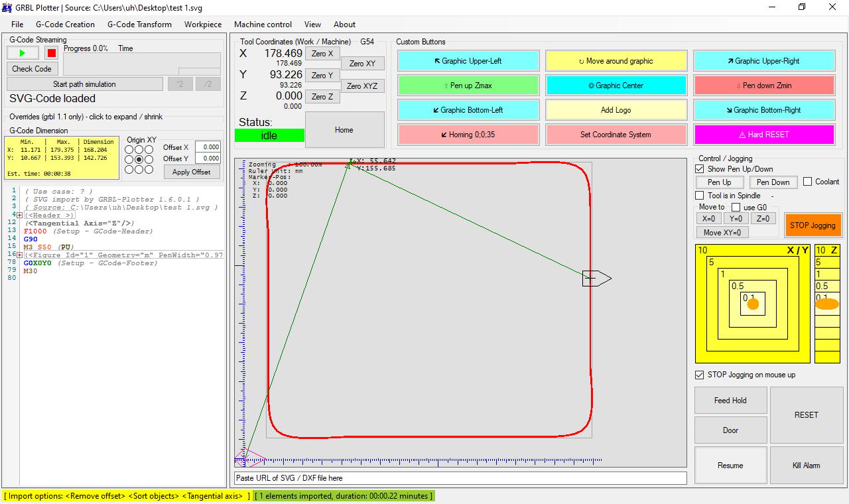This screenshot has width=849, height=504.
Task: Select the center Origin XY radio button
Action: [139, 160]
